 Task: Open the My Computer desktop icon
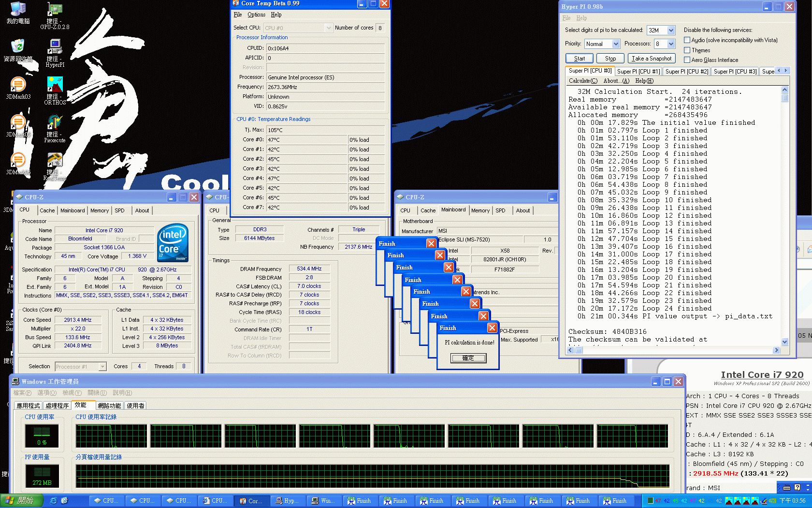[18, 13]
